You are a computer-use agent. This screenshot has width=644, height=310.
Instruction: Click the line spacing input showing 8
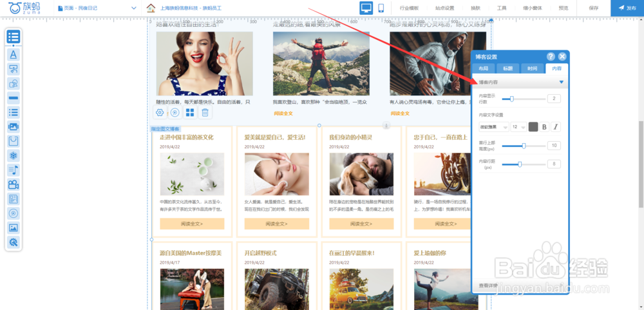point(554,164)
